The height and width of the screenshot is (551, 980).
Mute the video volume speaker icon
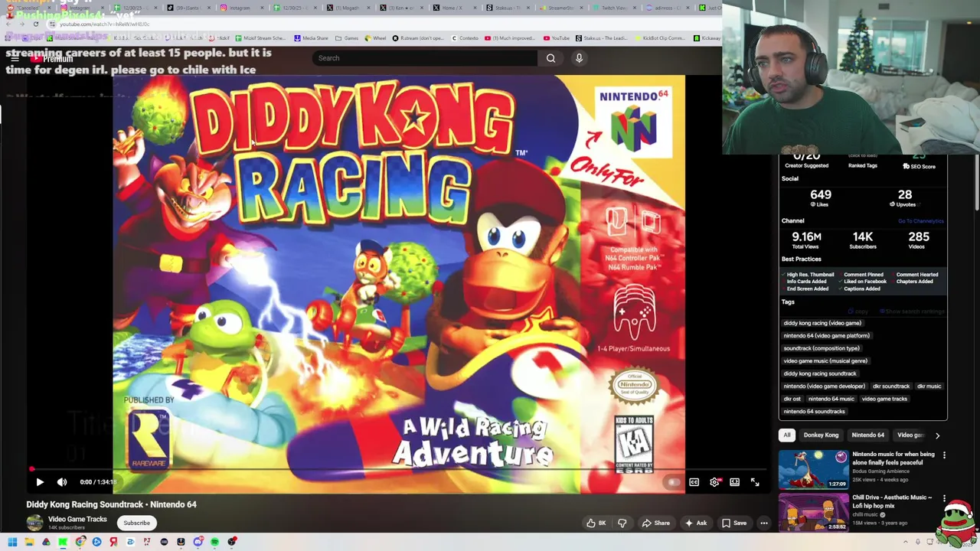coord(62,482)
